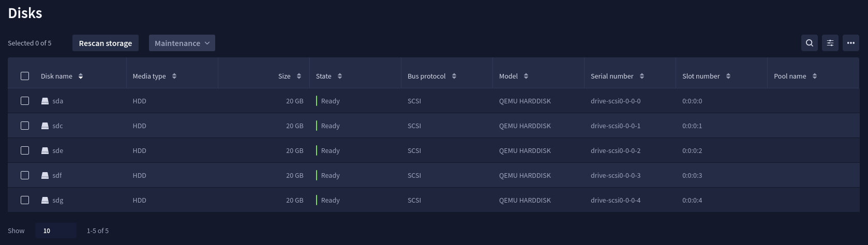
Task: Click the Bus protocol column header
Action: (x=426, y=76)
